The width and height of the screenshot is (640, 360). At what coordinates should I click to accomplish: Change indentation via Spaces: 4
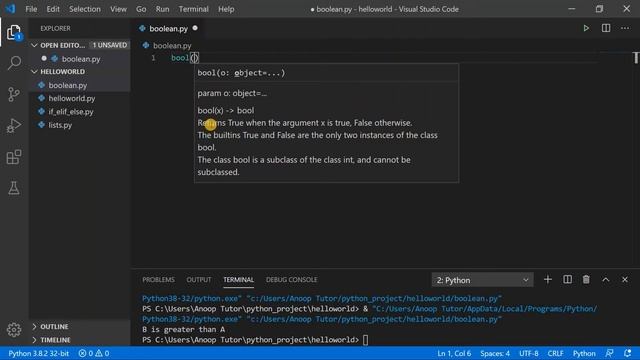(x=495, y=353)
